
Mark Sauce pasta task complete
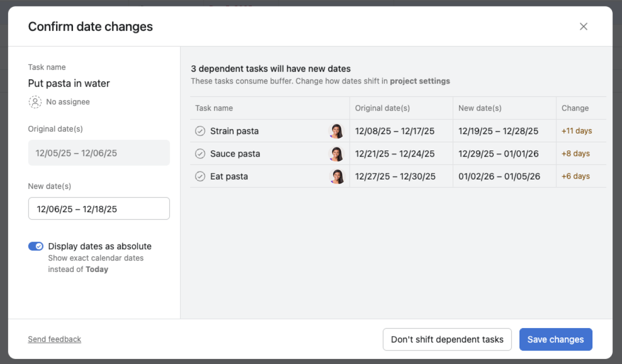click(200, 153)
